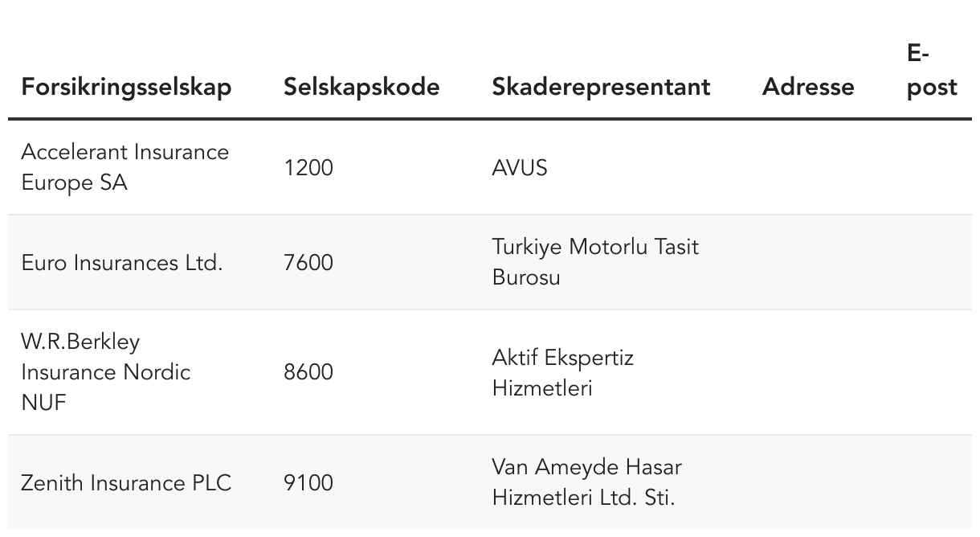The image size is (980, 537).
Task: Click Van Ameyde Hasar Hizmetleri cell
Action: (x=586, y=482)
